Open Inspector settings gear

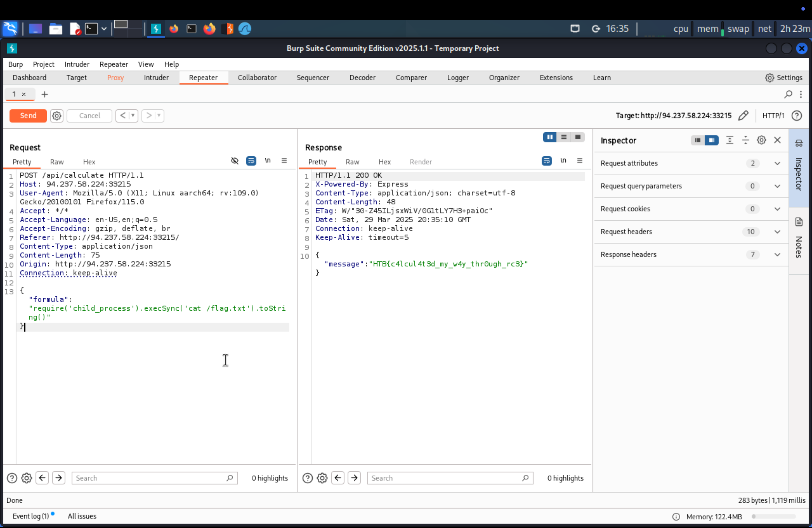[x=761, y=140]
